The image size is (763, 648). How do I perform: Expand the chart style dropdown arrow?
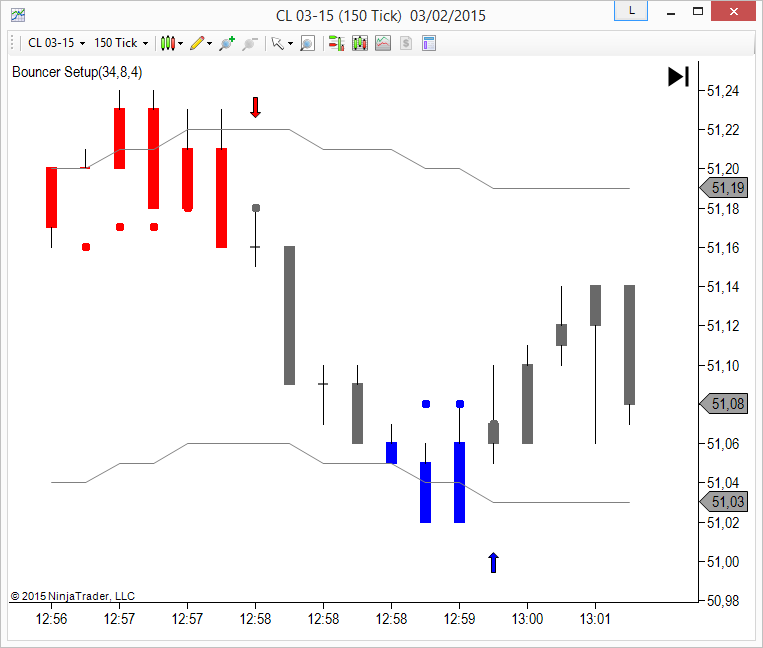[180, 44]
